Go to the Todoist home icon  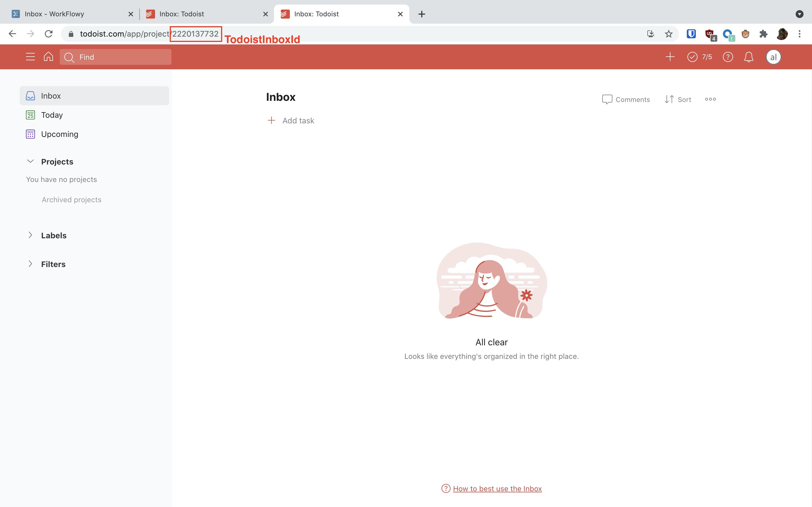tap(48, 57)
